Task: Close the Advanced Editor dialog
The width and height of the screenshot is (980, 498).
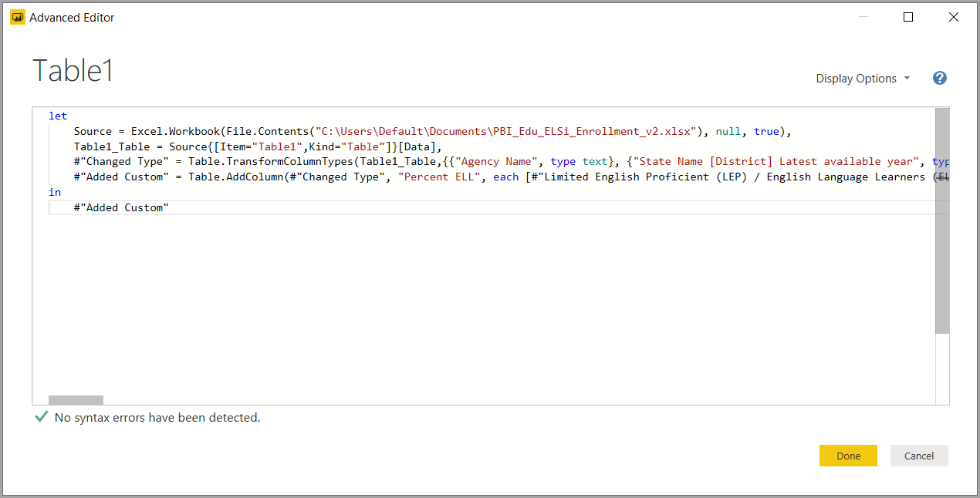Action: click(953, 18)
